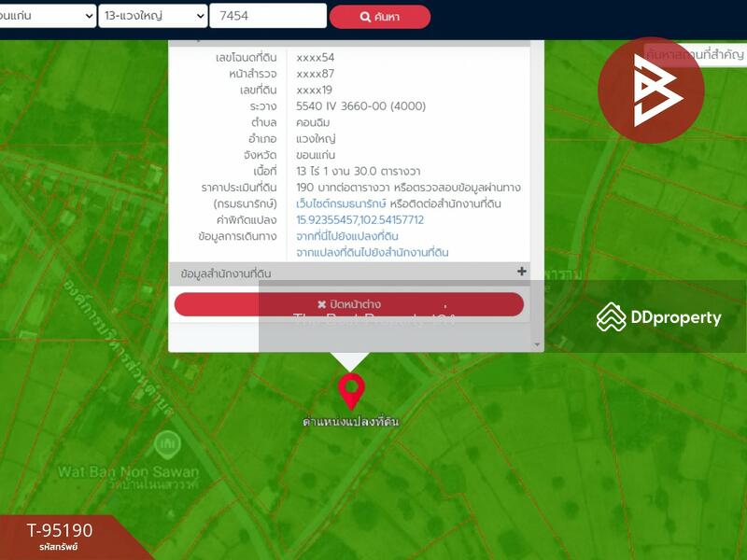The image size is (747, 560).
Task: Click the parcel number field containing 7454
Action: pyautogui.click(x=268, y=16)
